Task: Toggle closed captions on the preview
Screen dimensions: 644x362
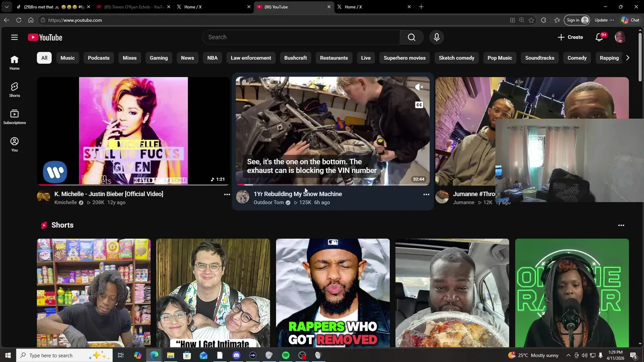Action: [419, 105]
